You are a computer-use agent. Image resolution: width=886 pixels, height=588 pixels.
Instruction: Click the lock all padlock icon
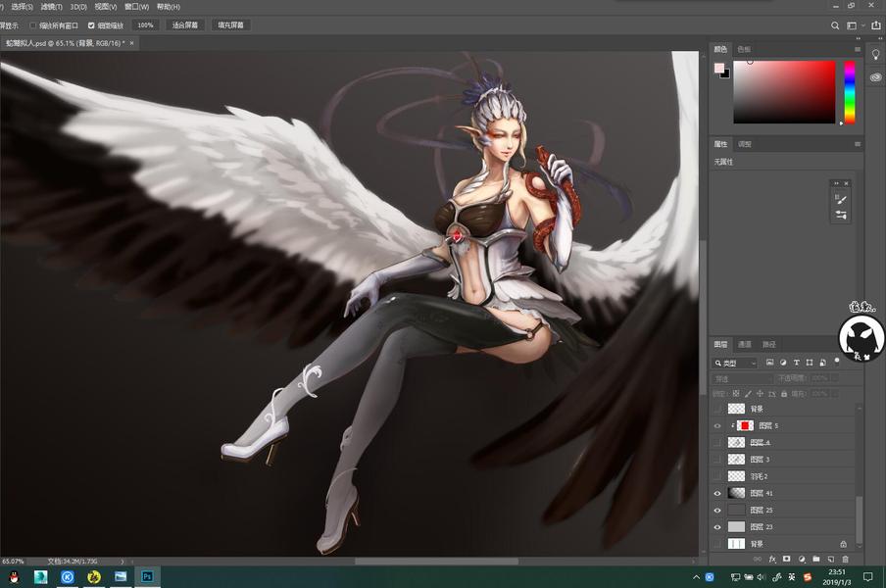[x=784, y=394]
